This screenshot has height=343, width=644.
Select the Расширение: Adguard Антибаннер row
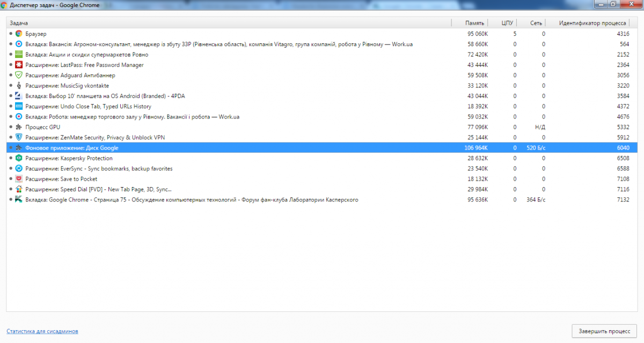click(322, 75)
